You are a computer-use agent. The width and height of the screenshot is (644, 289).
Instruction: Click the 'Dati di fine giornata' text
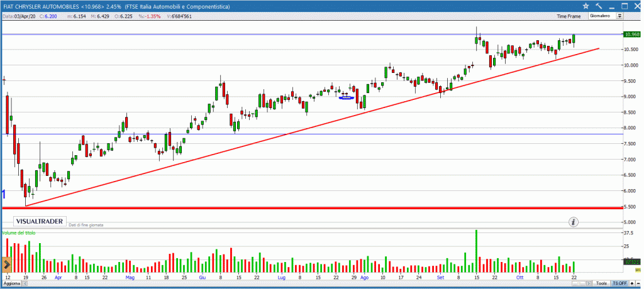[x=86, y=225]
